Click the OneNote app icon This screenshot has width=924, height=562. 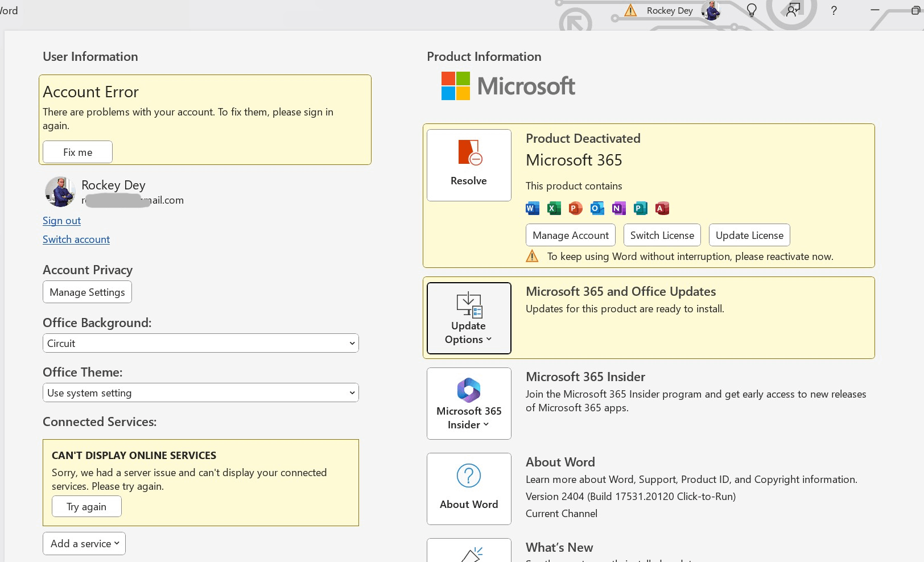tap(619, 208)
